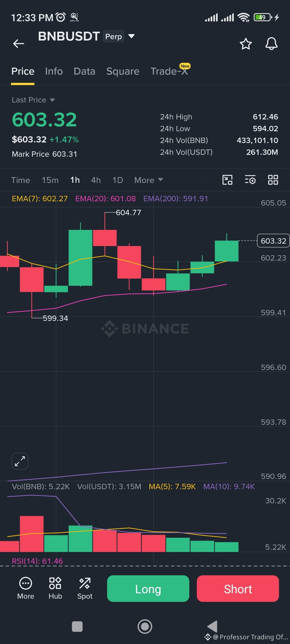290x644 pixels.
Task: Tap the +1.47% change percentage
Action: tap(64, 140)
